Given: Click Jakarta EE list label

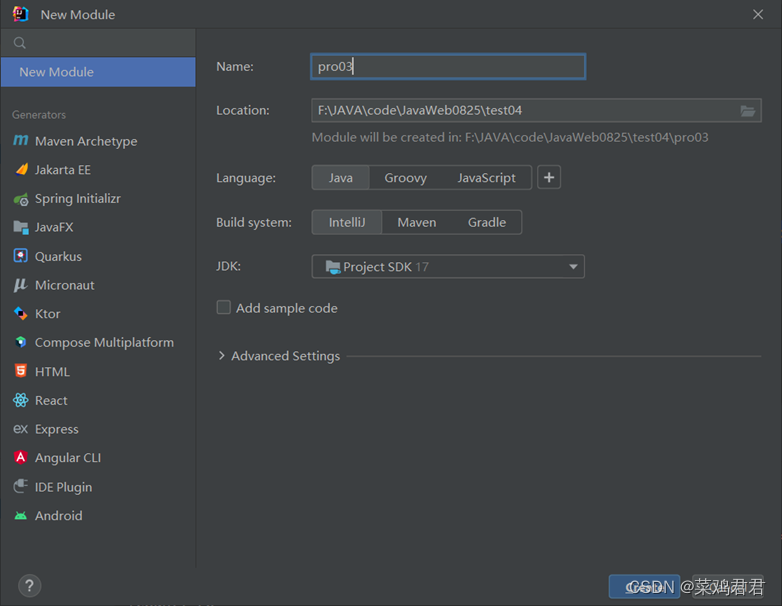Looking at the screenshot, I should (x=63, y=170).
